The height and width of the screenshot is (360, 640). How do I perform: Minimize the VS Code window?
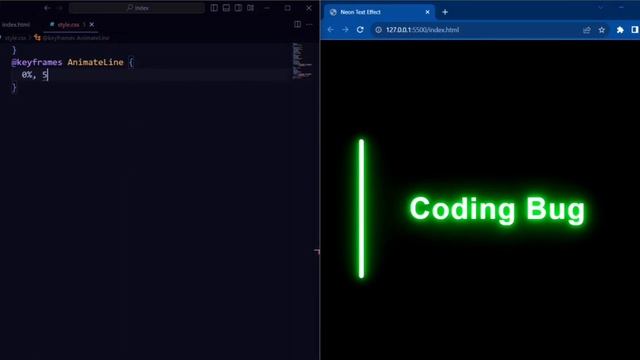(267, 8)
